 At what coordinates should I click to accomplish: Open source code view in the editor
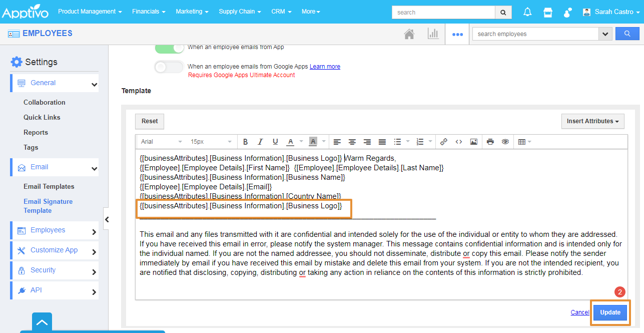pos(458,142)
